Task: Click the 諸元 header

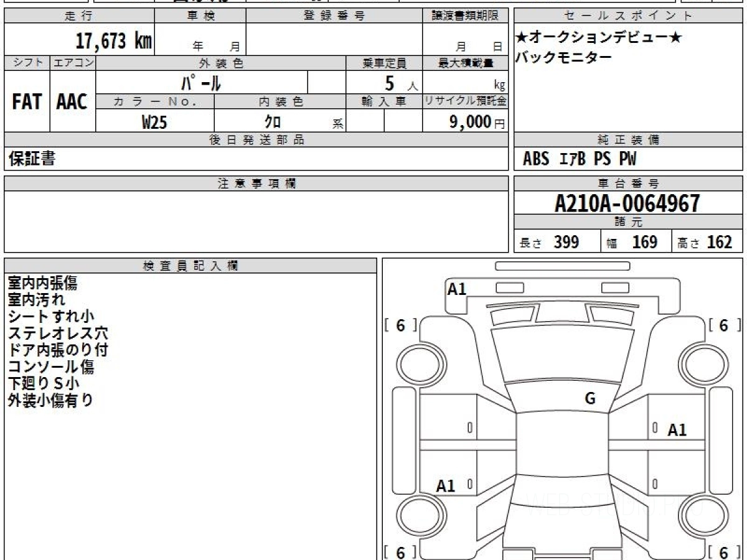Action: [629, 222]
